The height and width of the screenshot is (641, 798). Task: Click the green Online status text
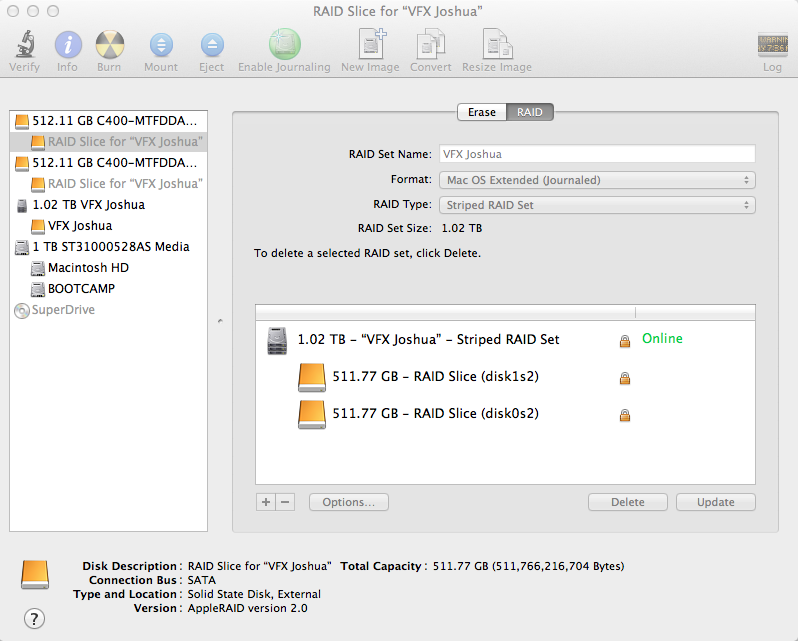coord(662,339)
